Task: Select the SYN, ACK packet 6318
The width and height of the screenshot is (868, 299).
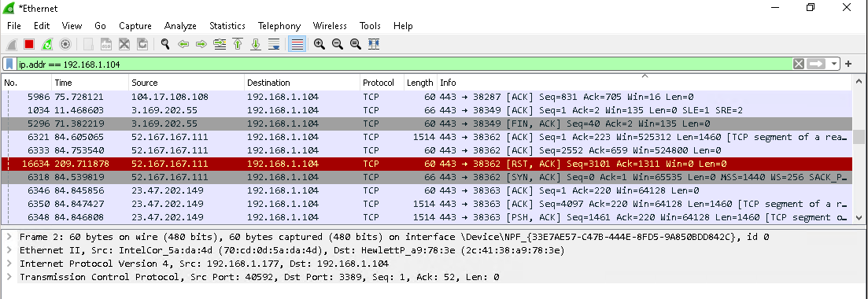Action: [427, 177]
